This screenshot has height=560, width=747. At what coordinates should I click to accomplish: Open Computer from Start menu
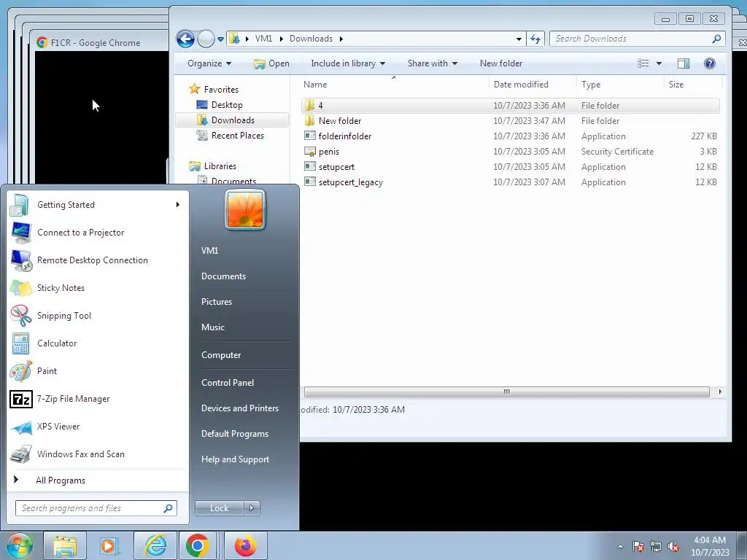coord(221,355)
